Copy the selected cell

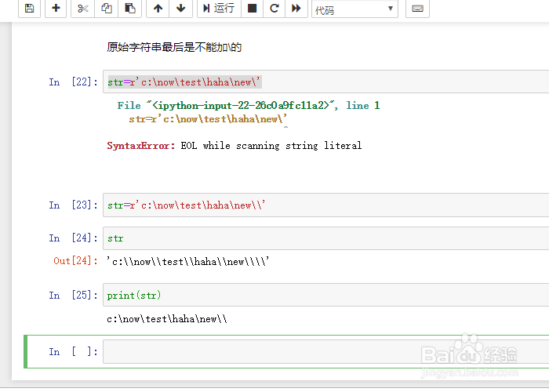point(107,8)
